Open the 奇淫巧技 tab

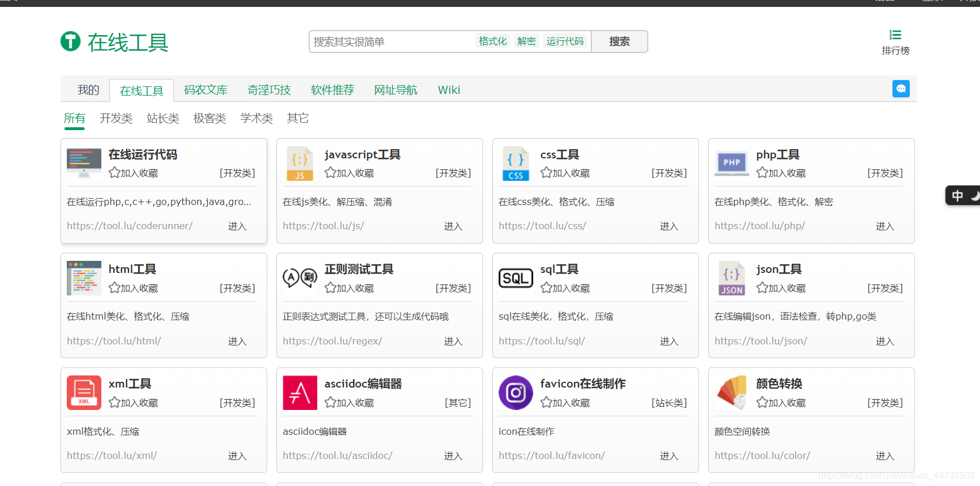[x=269, y=90]
